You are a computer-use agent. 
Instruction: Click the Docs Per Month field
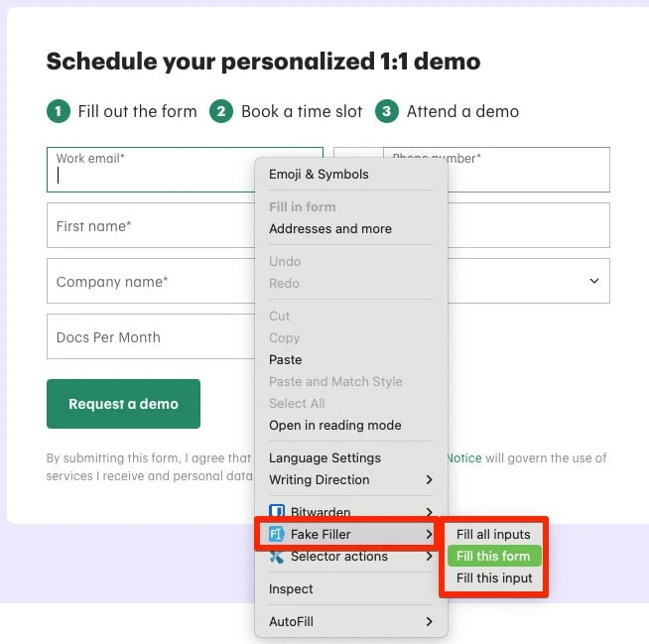point(149,337)
